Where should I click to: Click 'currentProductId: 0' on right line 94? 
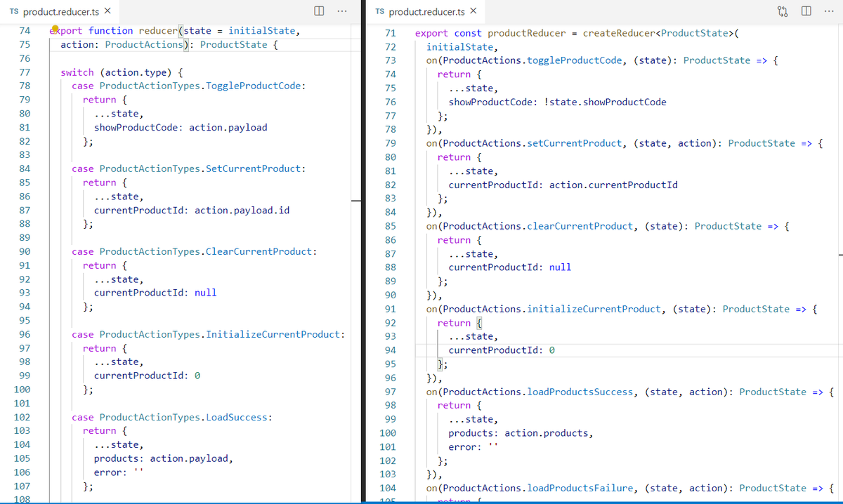coord(502,350)
